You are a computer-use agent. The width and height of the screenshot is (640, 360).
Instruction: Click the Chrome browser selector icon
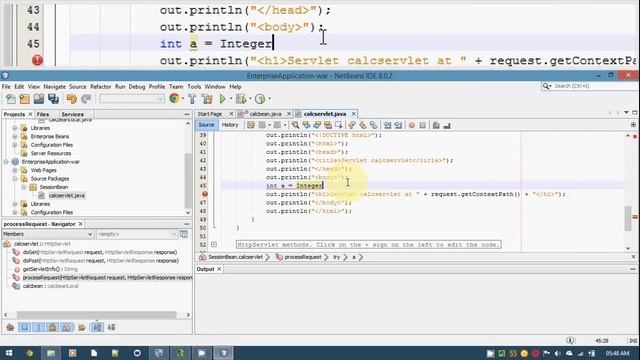click(174, 98)
